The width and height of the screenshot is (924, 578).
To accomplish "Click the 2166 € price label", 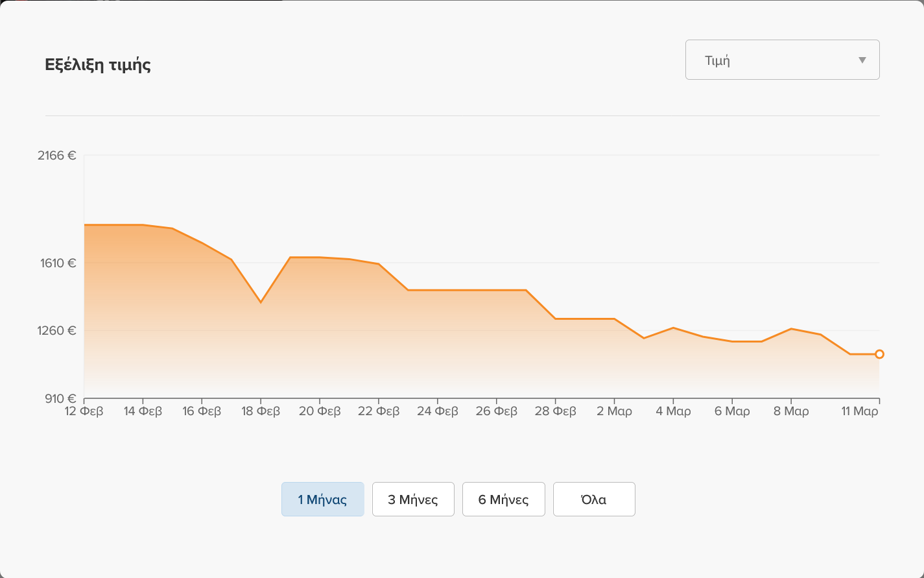I will pyautogui.click(x=57, y=156).
